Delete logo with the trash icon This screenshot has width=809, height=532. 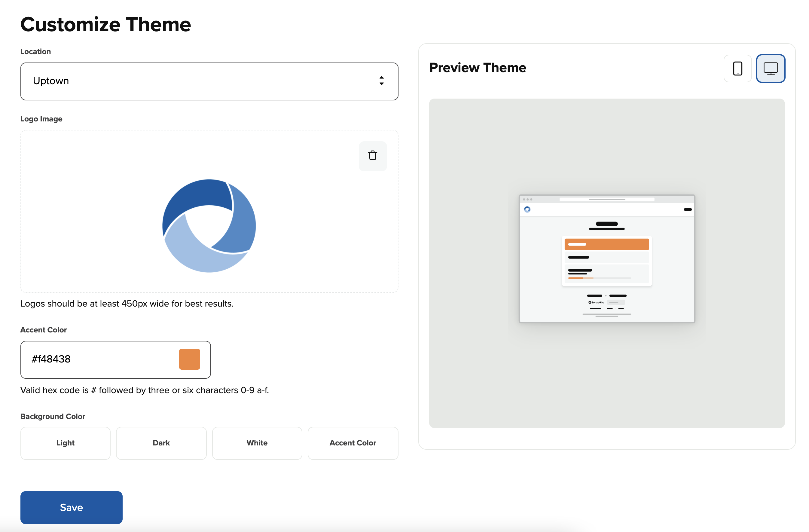(373, 156)
